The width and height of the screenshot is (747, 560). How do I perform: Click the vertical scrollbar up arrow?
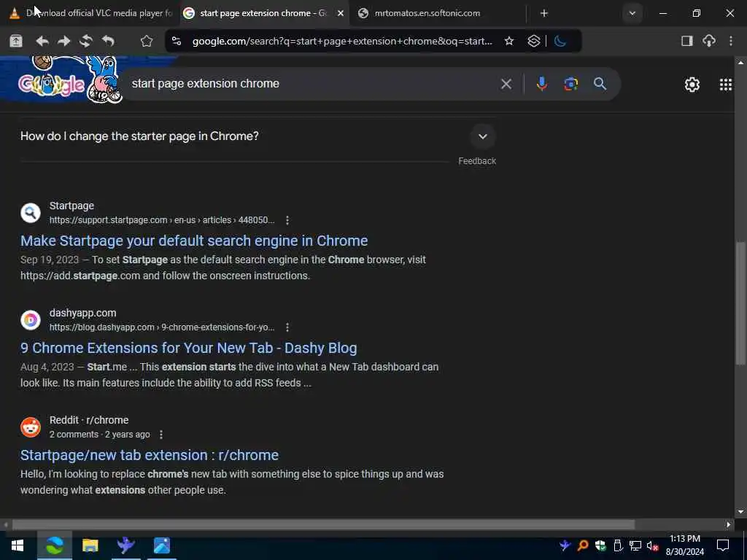[x=740, y=62]
